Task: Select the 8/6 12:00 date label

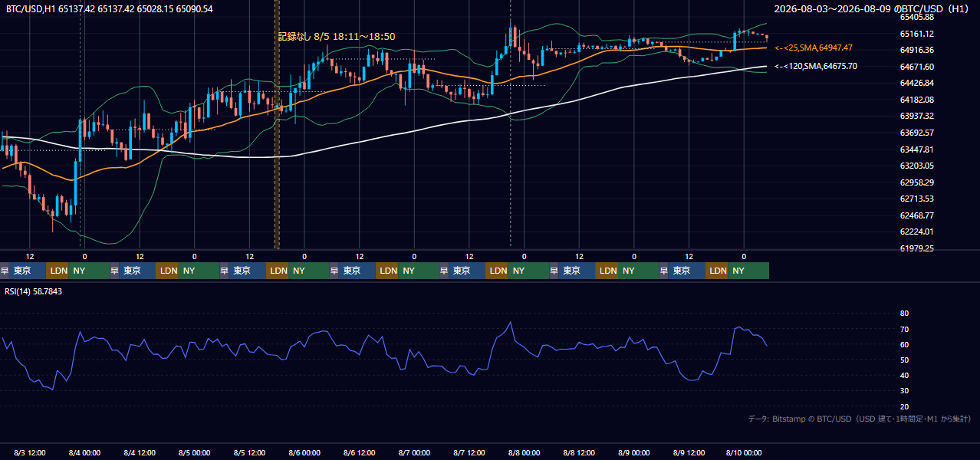Action: (x=359, y=453)
